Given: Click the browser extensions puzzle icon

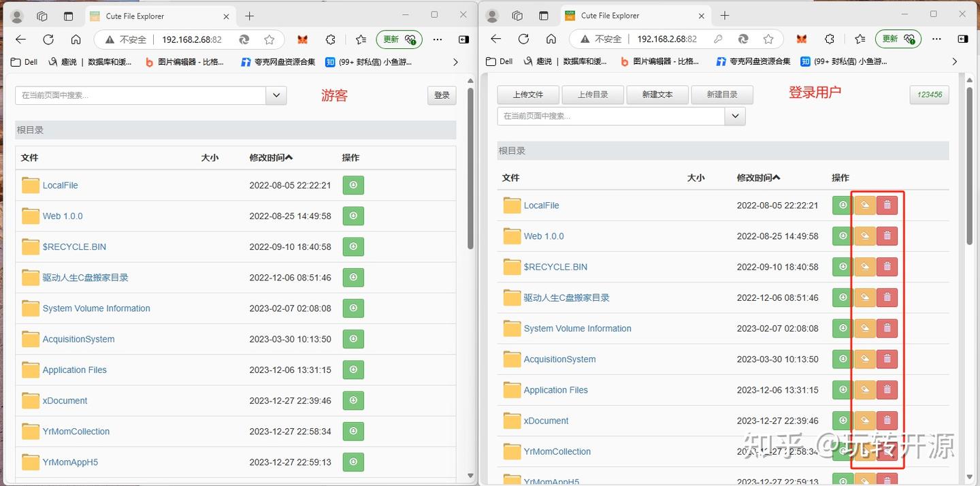Looking at the screenshot, I should pyautogui.click(x=331, y=39).
